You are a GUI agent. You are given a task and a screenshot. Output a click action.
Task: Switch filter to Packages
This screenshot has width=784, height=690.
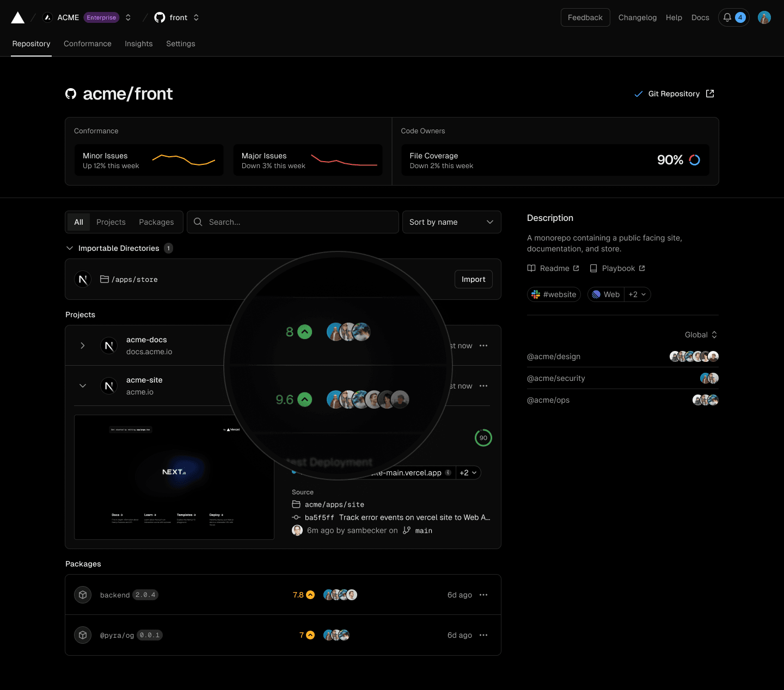(x=156, y=222)
